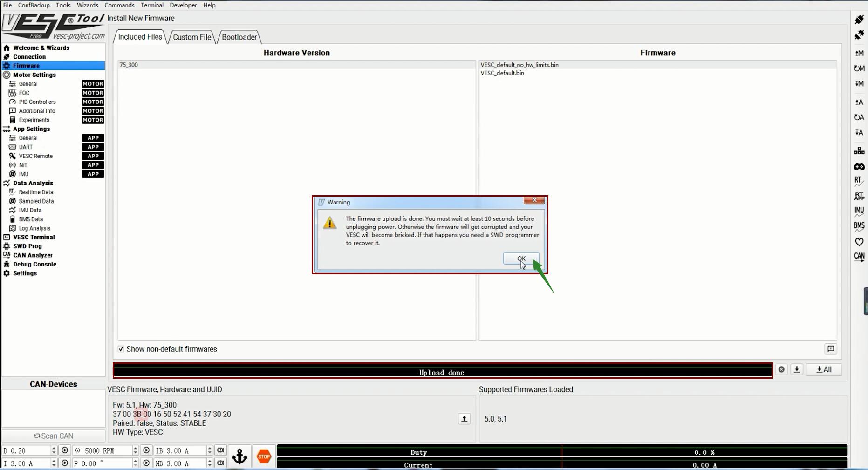The width and height of the screenshot is (868, 470).
Task: Toggle IMU realtime data stream icon
Action: [x=859, y=211]
